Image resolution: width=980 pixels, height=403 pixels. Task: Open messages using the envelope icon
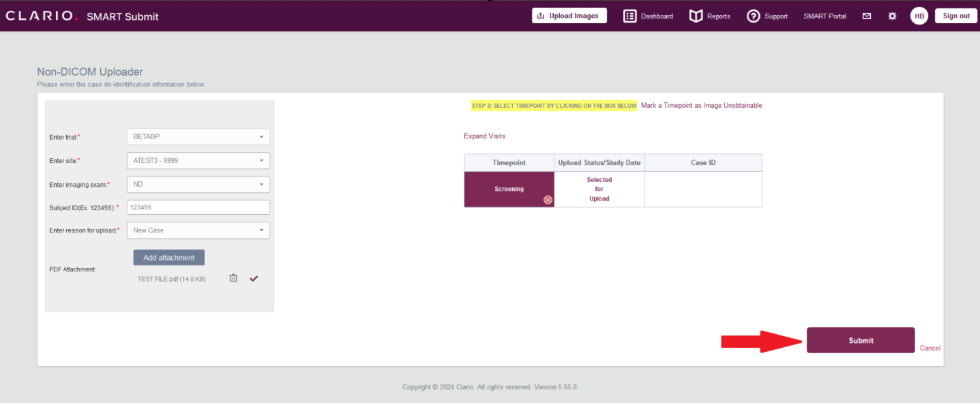(x=866, y=15)
